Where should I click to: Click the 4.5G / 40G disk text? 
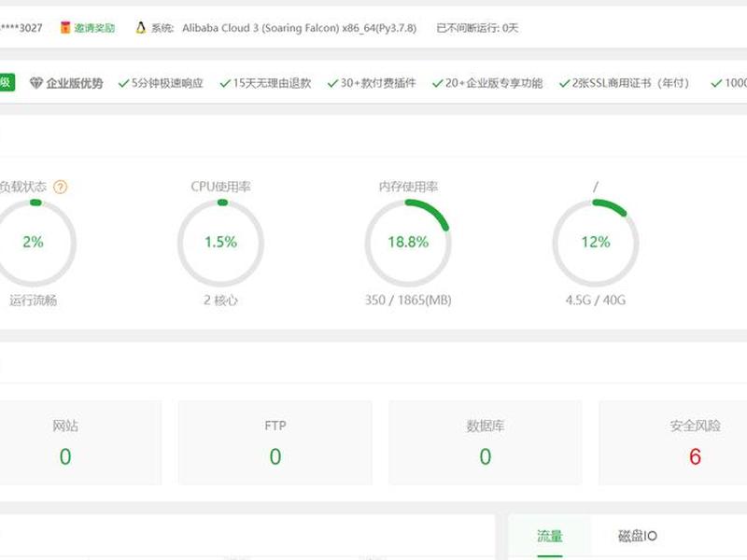596,300
